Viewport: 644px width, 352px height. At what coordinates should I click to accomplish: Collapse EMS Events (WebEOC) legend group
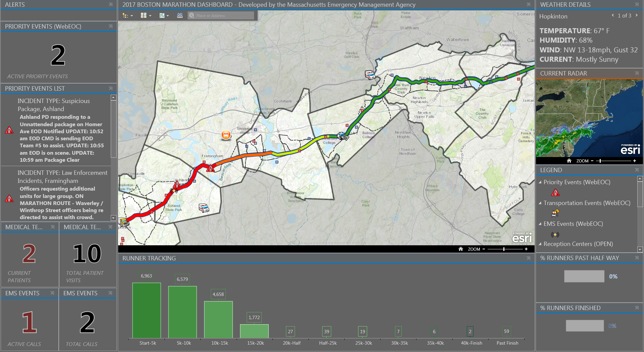[540, 224]
